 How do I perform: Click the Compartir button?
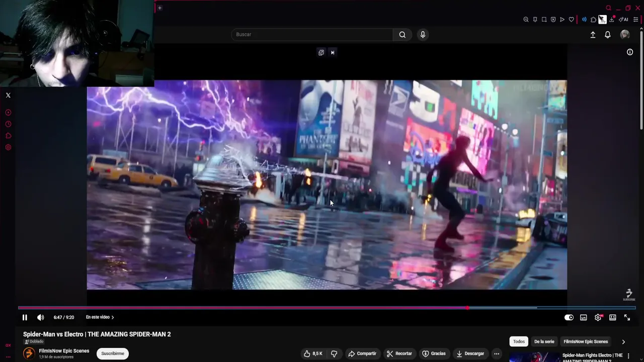tap(362, 353)
